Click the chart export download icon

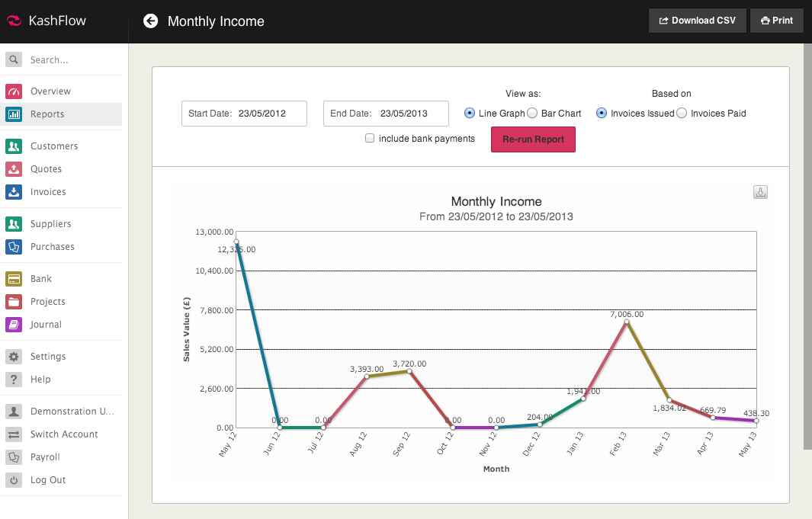(x=760, y=192)
